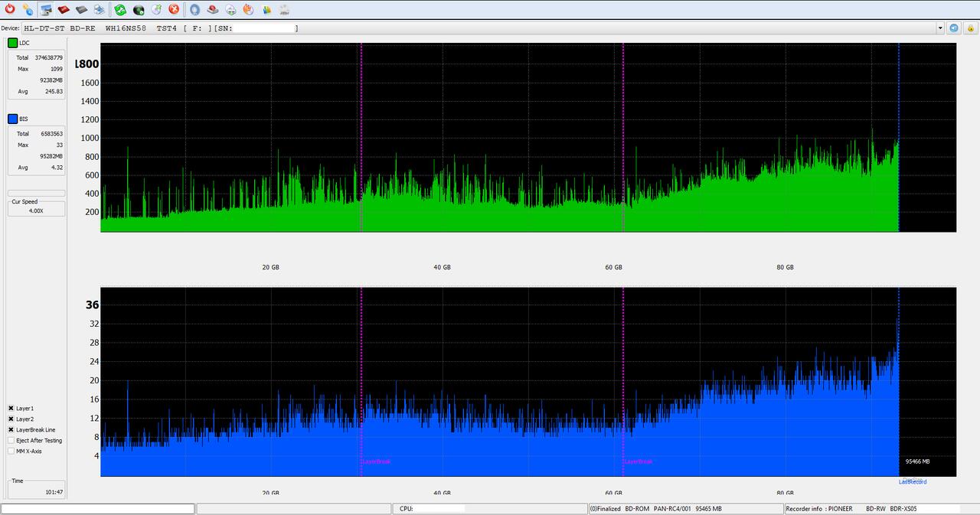Click the red stamp toolbar icon
Image resolution: width=980 pixels, height=515 pixels.
(213, 9)
